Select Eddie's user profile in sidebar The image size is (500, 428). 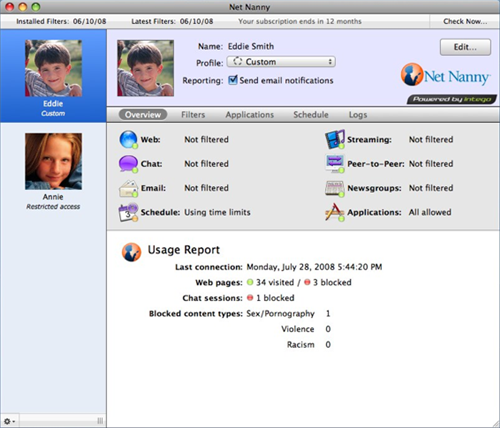click(53, 76)
